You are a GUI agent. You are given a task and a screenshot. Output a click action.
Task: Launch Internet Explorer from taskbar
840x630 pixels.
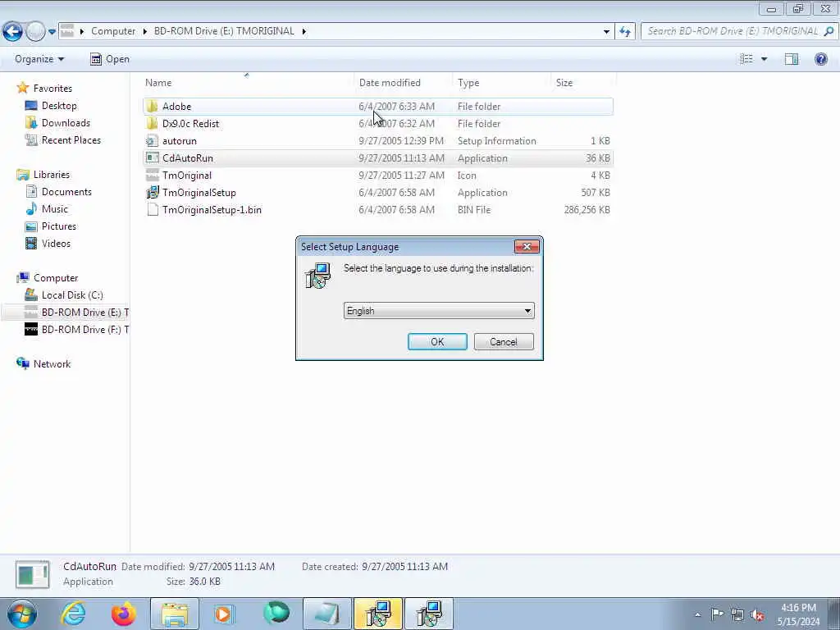(x=73, y=614)
